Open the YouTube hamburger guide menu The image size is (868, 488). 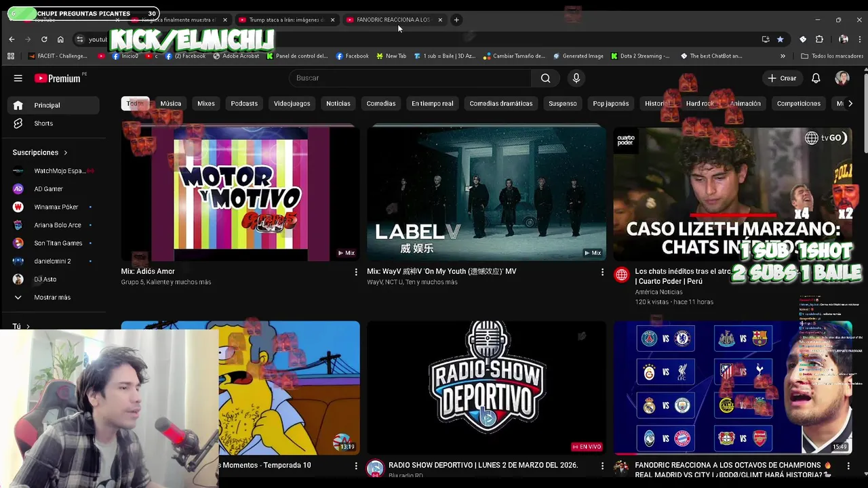[18, 78]
